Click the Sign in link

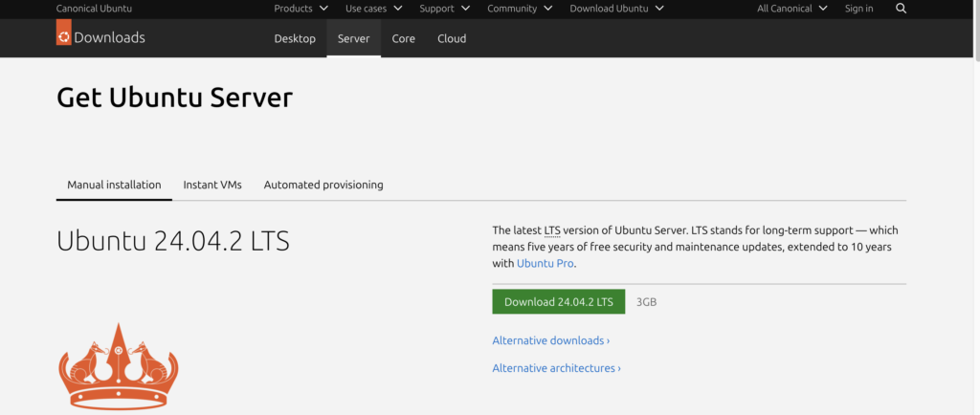pyautogui.click(x=858, y=9)
